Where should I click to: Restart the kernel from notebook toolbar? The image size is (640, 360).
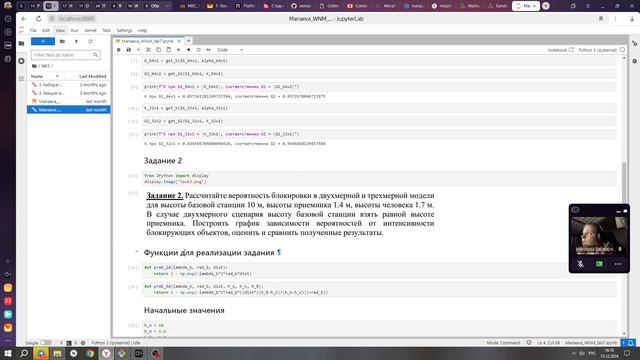click(198, 50)
